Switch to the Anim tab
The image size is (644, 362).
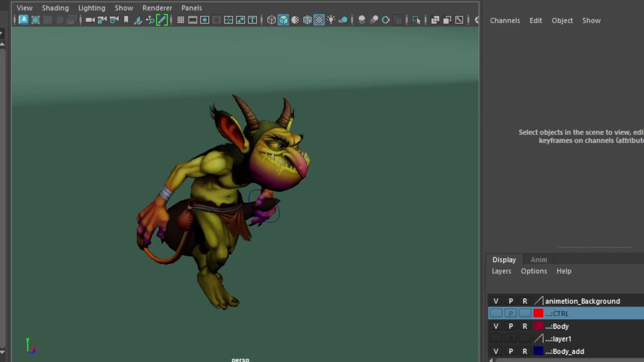539,259
